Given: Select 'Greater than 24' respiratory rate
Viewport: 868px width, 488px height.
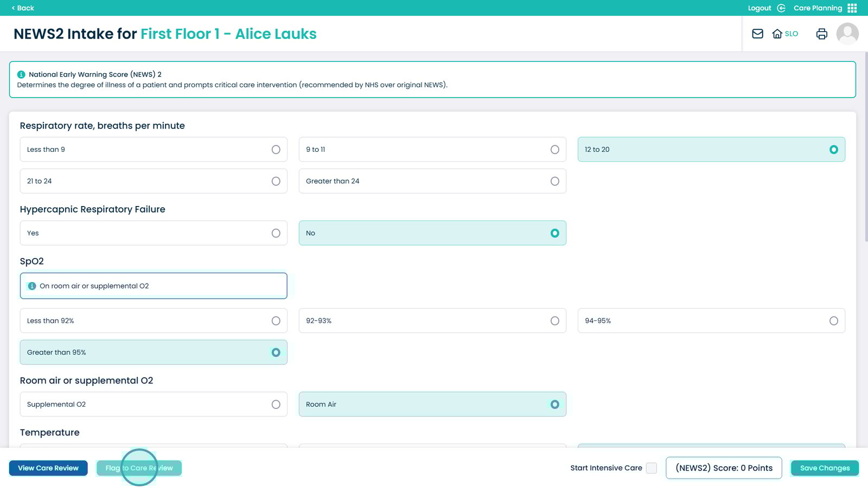Looking at the screenshot, I should (x=554, y=181).
